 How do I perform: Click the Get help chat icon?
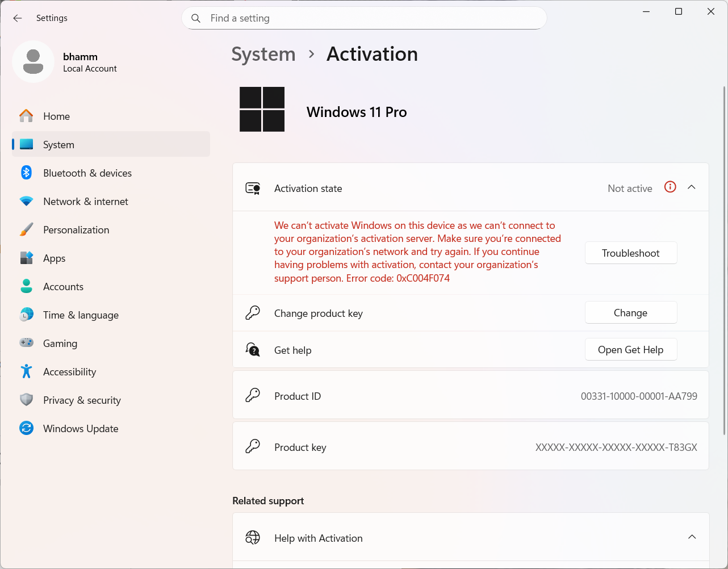tap(253, 350)
